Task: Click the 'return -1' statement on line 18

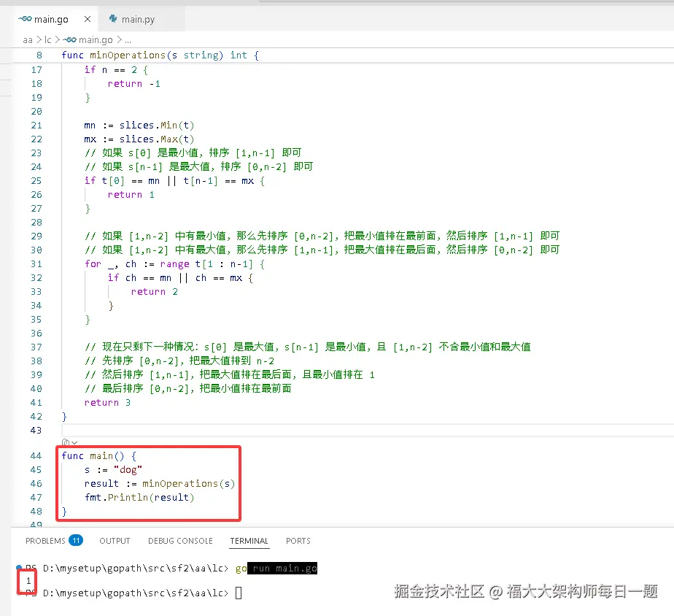Action: (x=134, y=83)
